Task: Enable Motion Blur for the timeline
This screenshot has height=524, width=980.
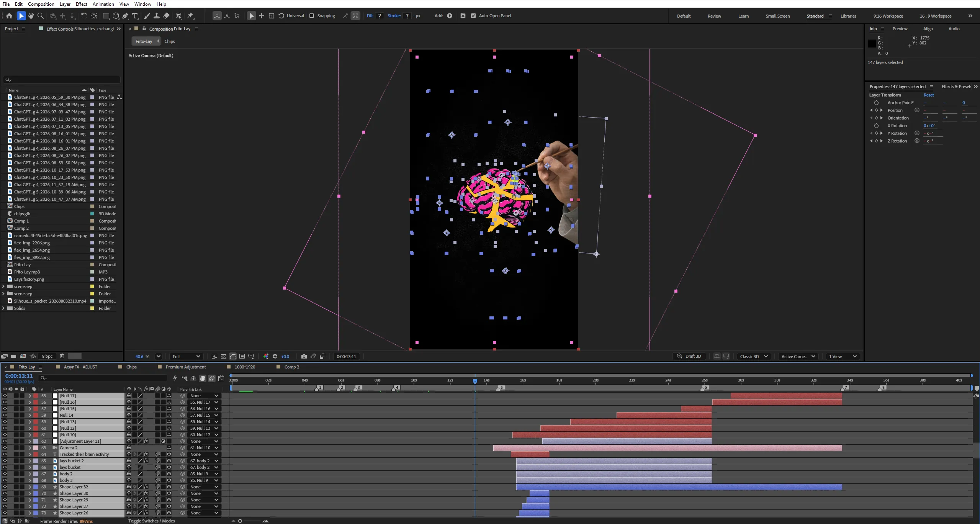Action: [x=212, y=378]
